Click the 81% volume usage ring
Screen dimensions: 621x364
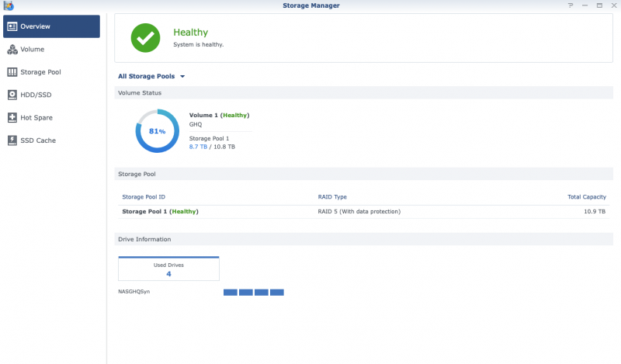[158, 131]
